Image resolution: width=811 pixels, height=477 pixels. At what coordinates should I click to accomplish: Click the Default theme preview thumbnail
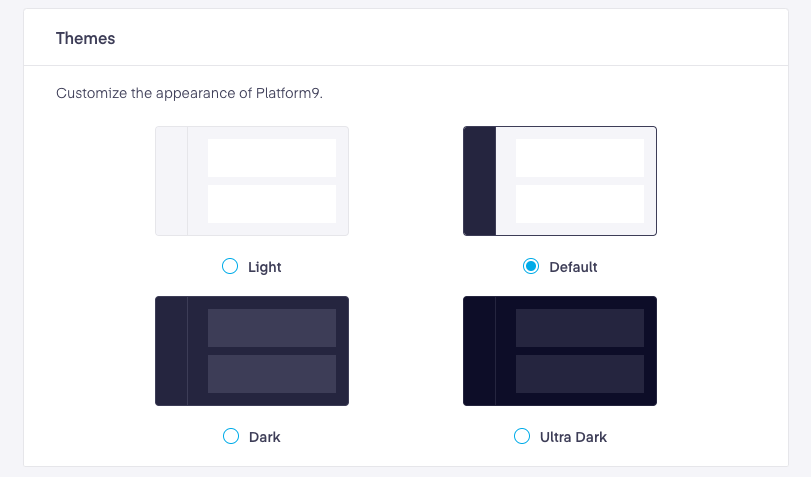pyautogui.click(x=560, y=181)
